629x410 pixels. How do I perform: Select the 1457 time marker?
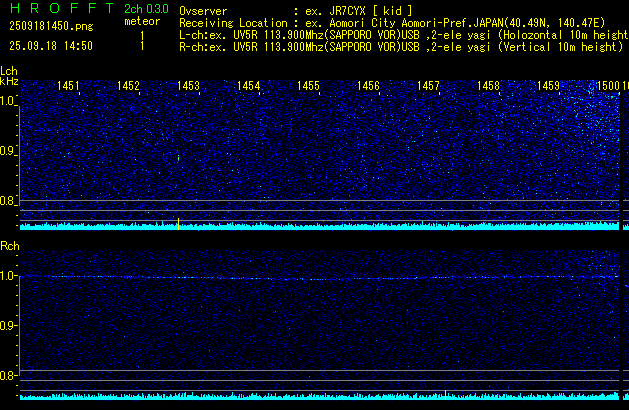pyautogui.click(x=428, y=87)
